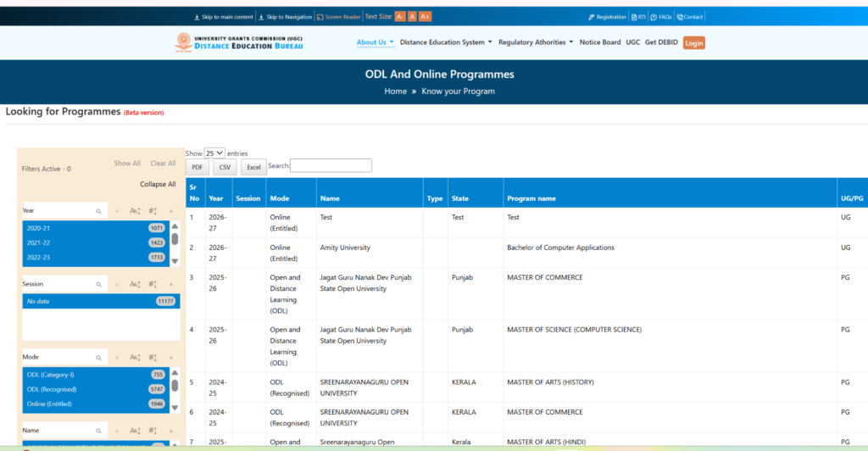Select the 2021-22 year filter
Image resolution: width=868 pixels, height=451 pixels.
[x=96, y=242]
